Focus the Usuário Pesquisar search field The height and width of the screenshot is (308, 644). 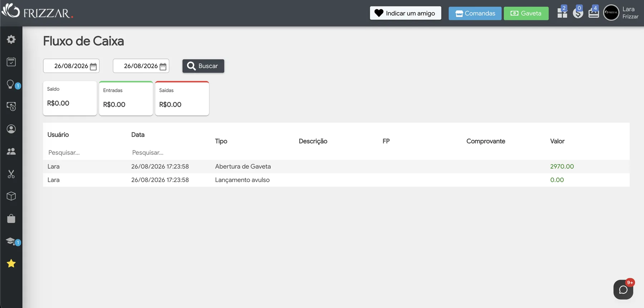[85, 153]
